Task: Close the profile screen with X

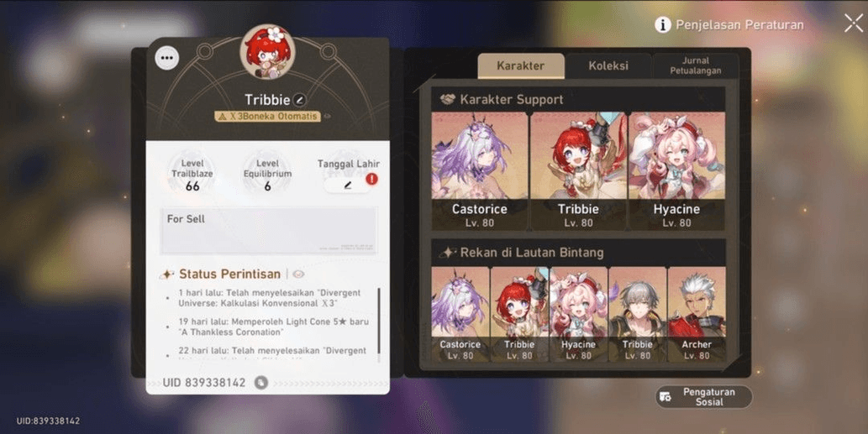Action: click(853, 24)
